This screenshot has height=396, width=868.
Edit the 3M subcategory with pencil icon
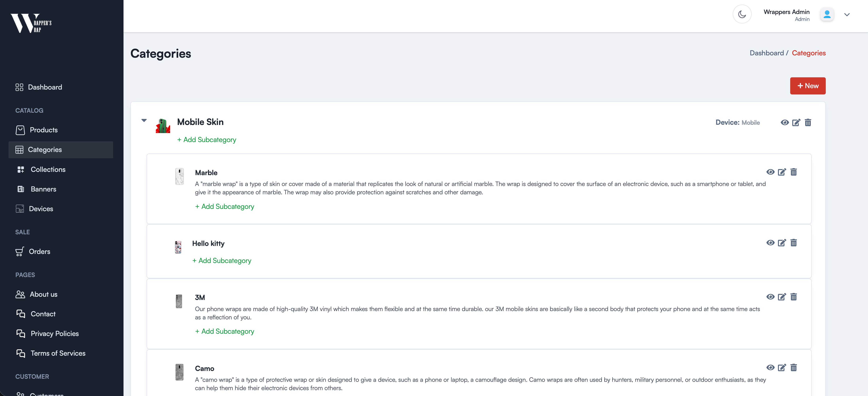[x=782, y=297]
